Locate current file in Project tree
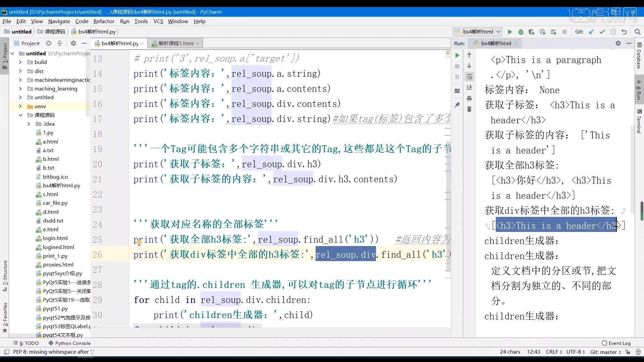The image size is (644, 362). [x=49, y=43]
